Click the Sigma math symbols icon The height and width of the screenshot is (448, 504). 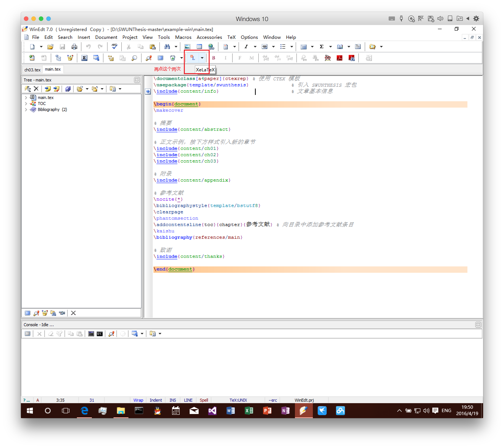(322, 46)
